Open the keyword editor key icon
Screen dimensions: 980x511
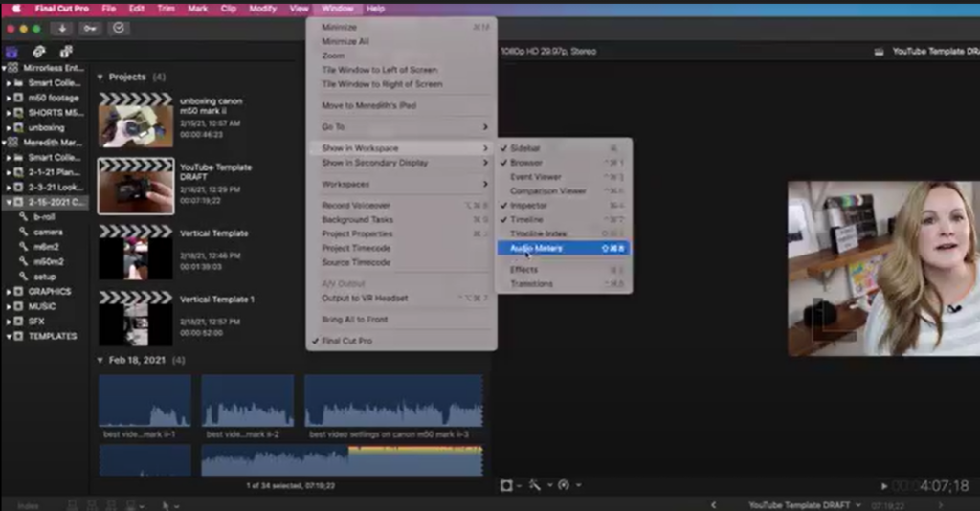(x=90, y=29)
